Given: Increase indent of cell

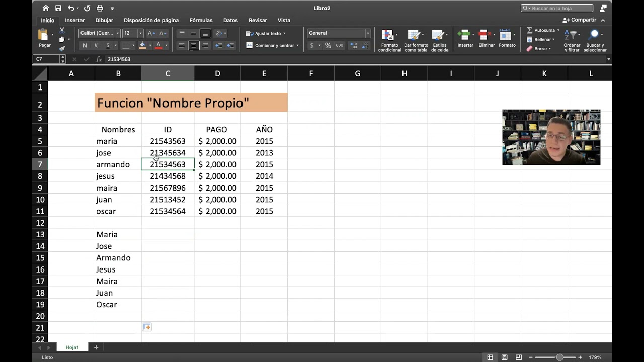Looking at the screenshot, I should click(230, 45).
